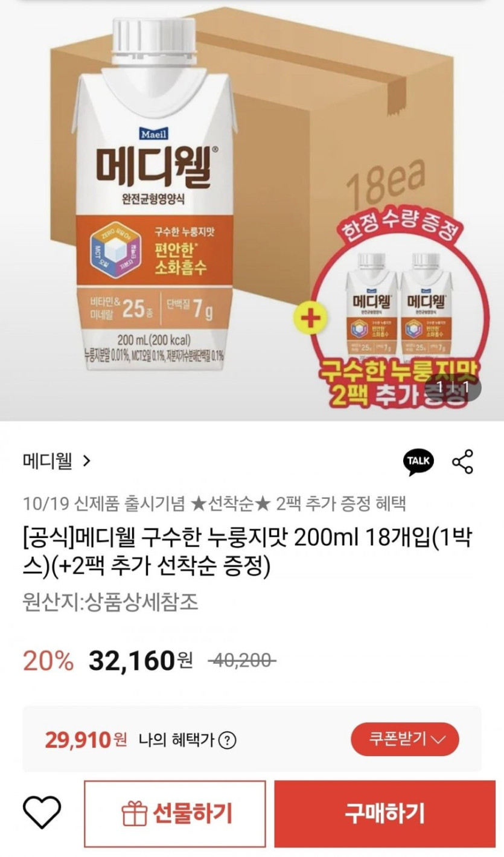Expand the chevron on 쿠폰받기
Viewport: 504px width, 857px height.
click(x=439, y=739)
